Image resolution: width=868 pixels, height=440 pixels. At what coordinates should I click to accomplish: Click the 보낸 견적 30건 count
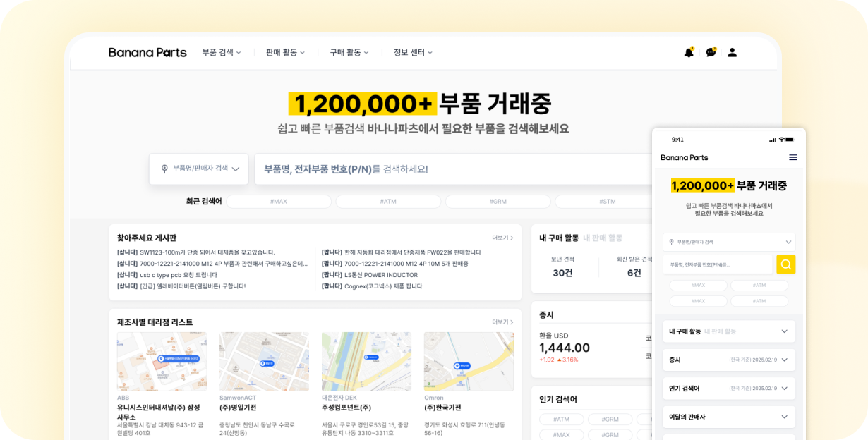[562, 273]
